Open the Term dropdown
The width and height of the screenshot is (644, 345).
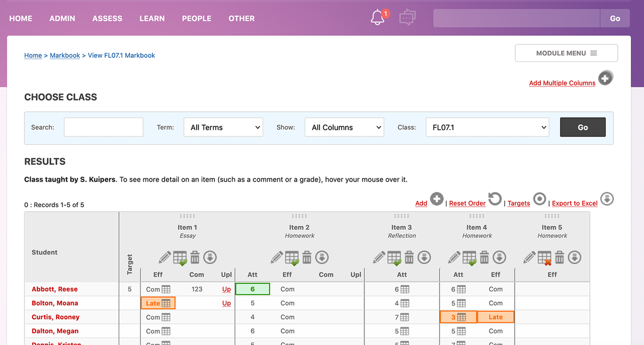coord(223,127)
